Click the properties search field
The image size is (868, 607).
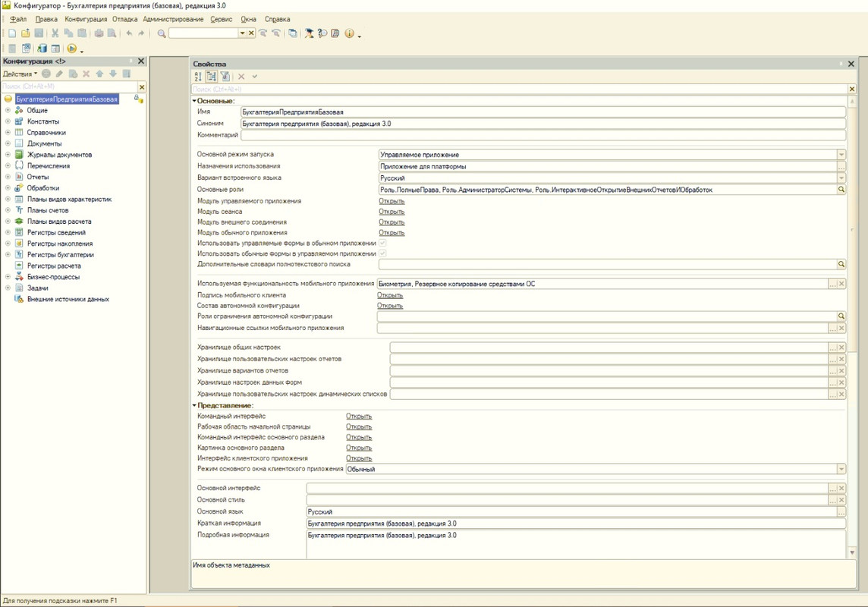[519, 89]
